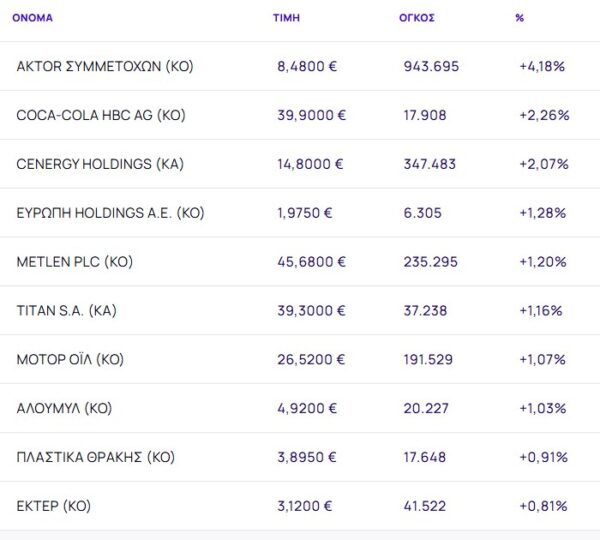Open ΑΚΤΩΡ ΣΥΜΜΕΤΟΧΩΝ (ΚΟ) stock

click(105, 67)
